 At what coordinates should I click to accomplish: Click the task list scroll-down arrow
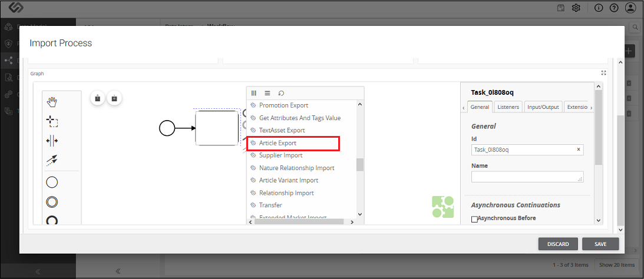(360, 214)
